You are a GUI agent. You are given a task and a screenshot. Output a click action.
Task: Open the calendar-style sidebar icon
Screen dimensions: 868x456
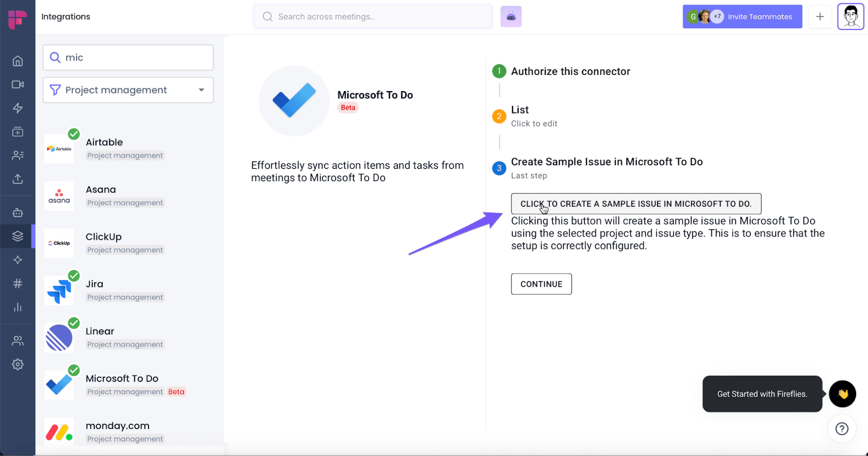pyautogui.click(x=18, y=132)
